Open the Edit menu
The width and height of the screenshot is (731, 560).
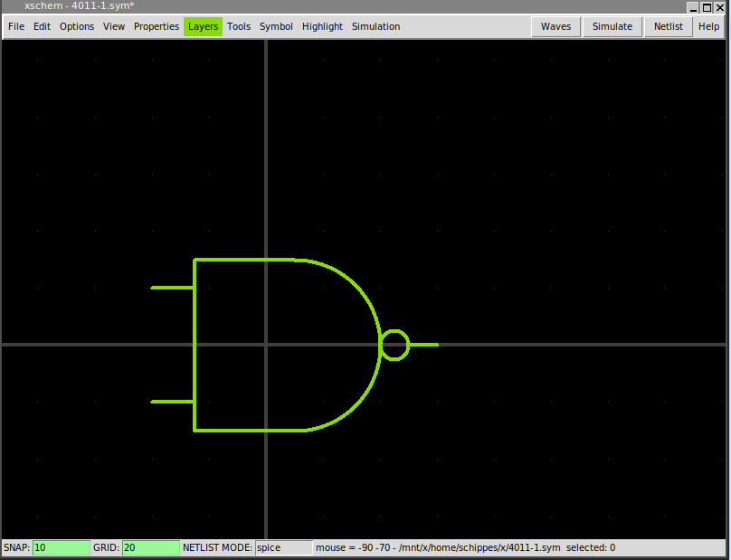[42, 26]
